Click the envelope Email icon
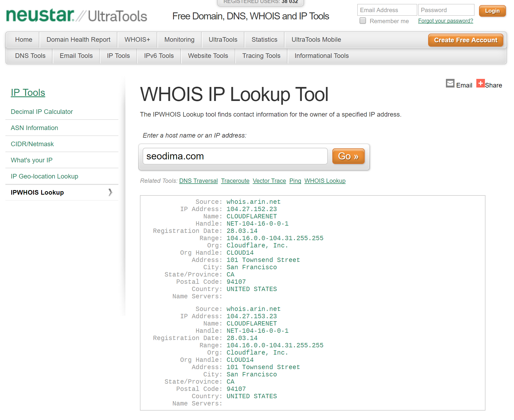Image resolution: width=514 pixels, height=420 pixels. pyautogui.click(x=450, y=83)
